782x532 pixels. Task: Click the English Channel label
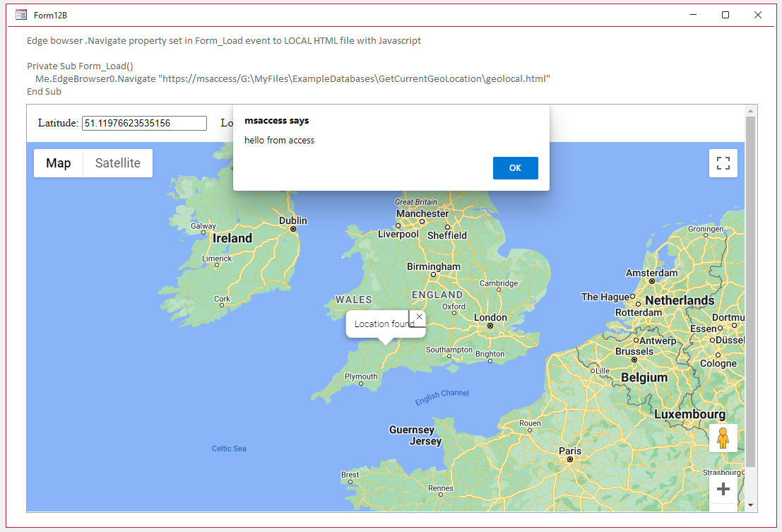pos(442,397)
